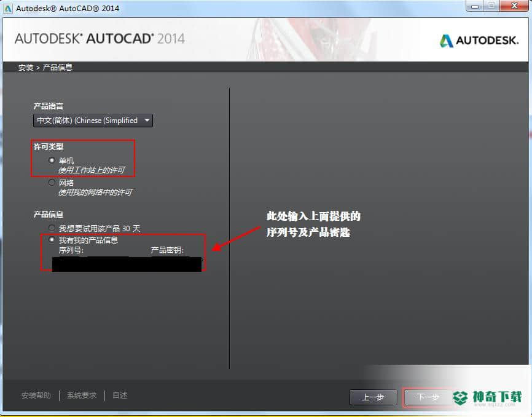532x417 pixels.
Task: Select the 网络 network license option
Action: [x=52, y=183]
